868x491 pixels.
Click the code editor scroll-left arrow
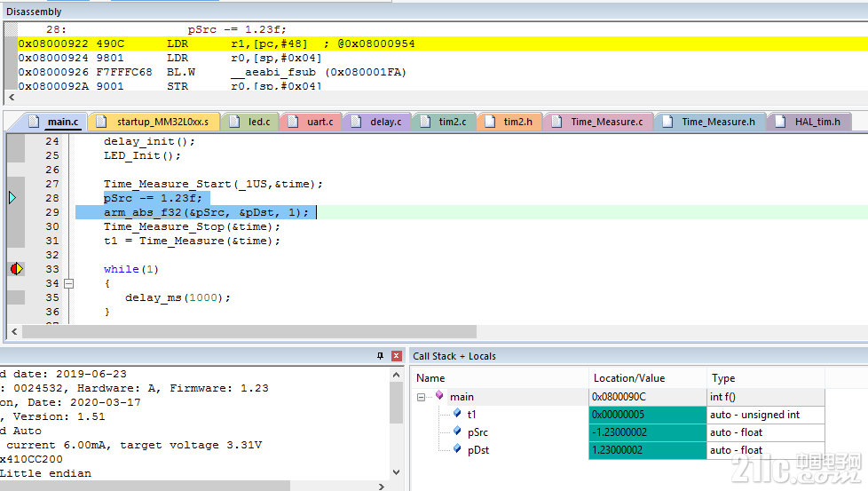[14, 331]
